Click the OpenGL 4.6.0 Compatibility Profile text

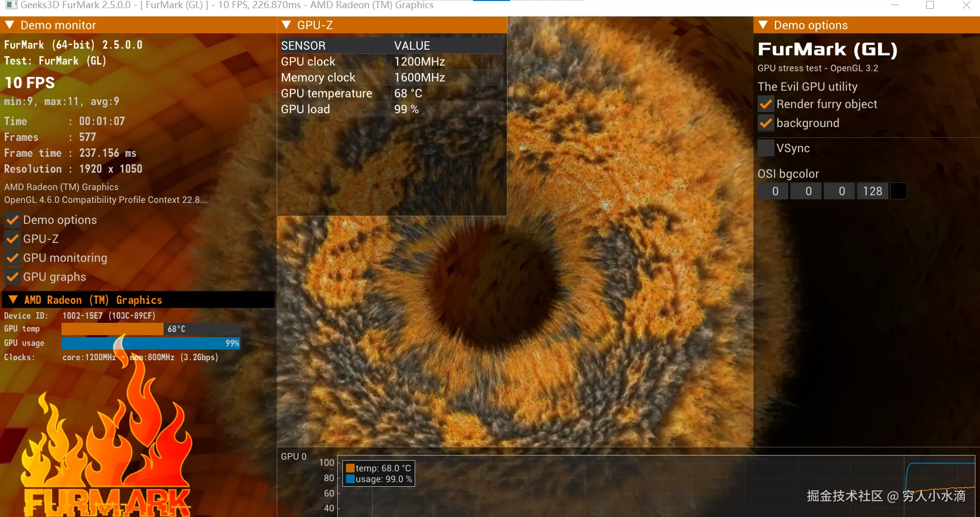[106, 200]
